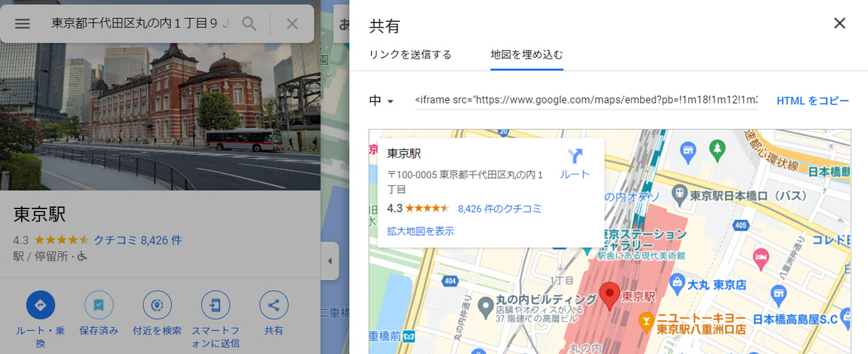This screenshot has width=868, height=354.
Task: Click the wheelchair accessibility icon in sidebar
Action: point(83,256)
